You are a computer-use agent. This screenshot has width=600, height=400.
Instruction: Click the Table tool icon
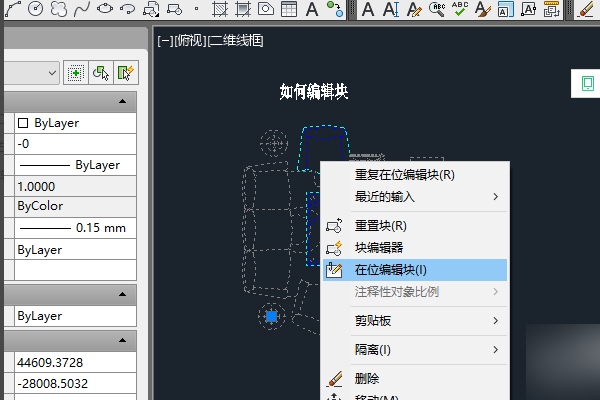pyautogui.click(x=289, y=9)
